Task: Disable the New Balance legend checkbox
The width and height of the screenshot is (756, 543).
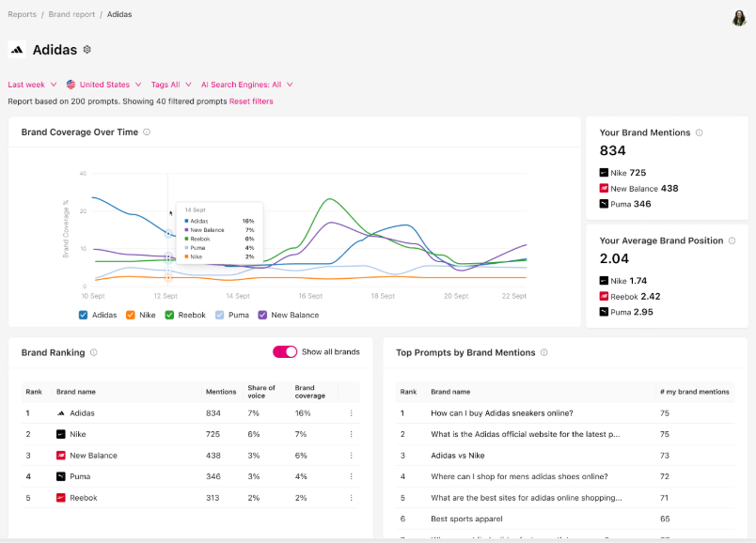Action: pyautogui.click(x=262, y=315)
